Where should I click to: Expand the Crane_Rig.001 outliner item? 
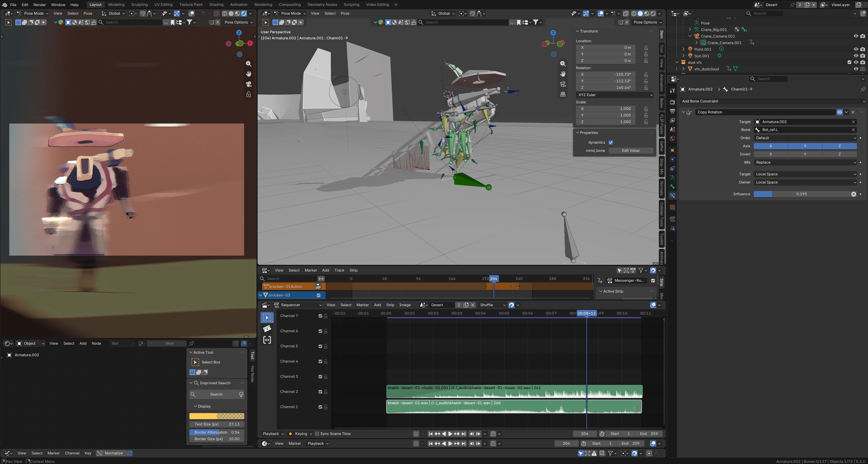690,30
